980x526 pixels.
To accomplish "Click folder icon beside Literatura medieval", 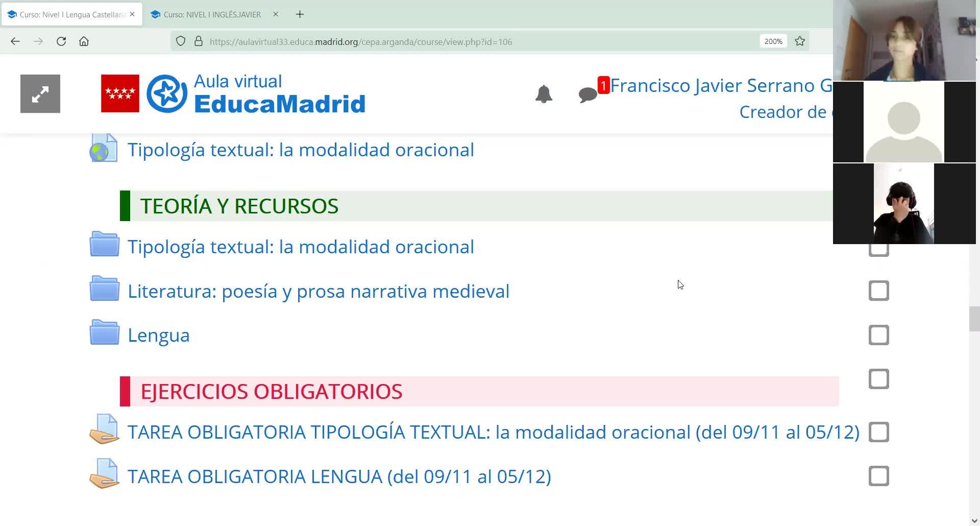I will pos(105,289).
